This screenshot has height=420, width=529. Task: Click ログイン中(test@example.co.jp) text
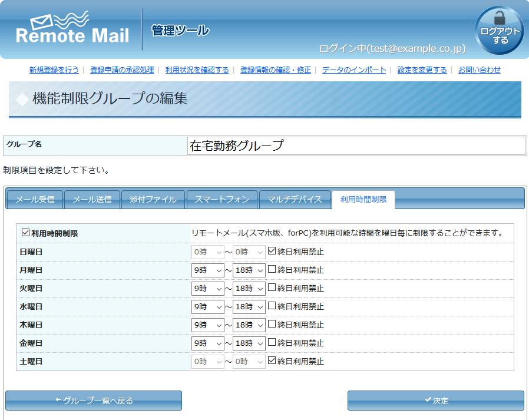[x=392, y=48]
